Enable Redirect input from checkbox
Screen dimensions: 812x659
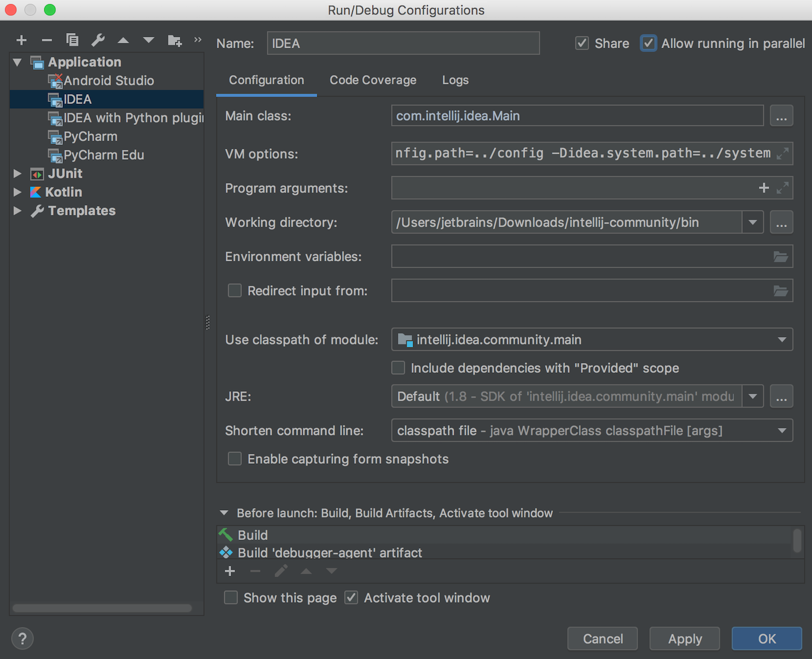(235, 291)
